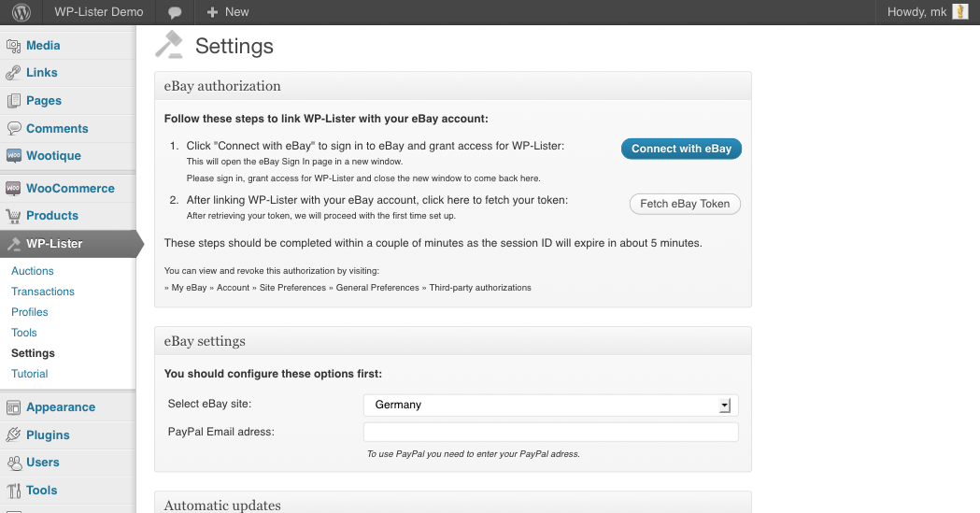
Task: Click the Connect with eBay button
Action: click(681, 149)
